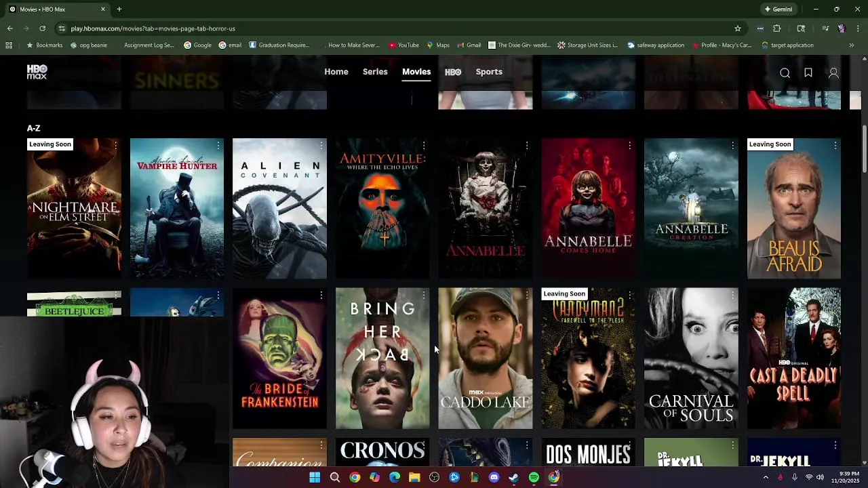Image resolution: width=868 pixels, height=488 pixels.
Task: Open the profile icon in HBO header
Action: pyautogui.click(x=833, y=73)
